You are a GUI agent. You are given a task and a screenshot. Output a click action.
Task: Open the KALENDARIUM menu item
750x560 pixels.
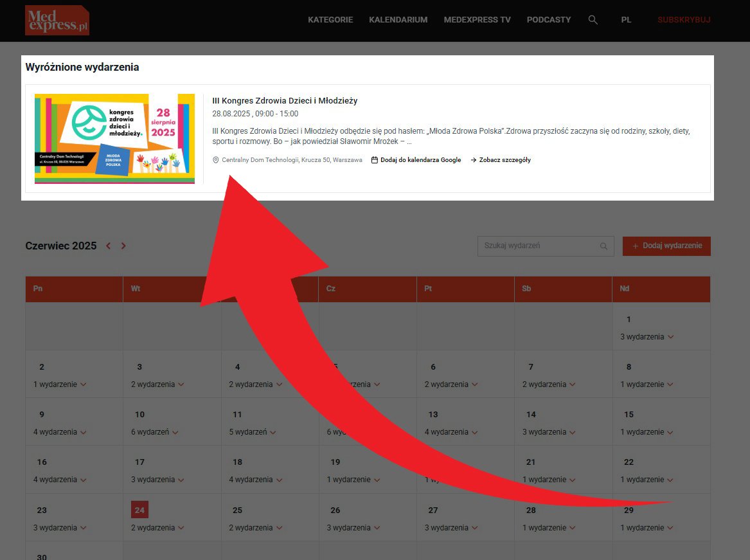tap(398, 20)
